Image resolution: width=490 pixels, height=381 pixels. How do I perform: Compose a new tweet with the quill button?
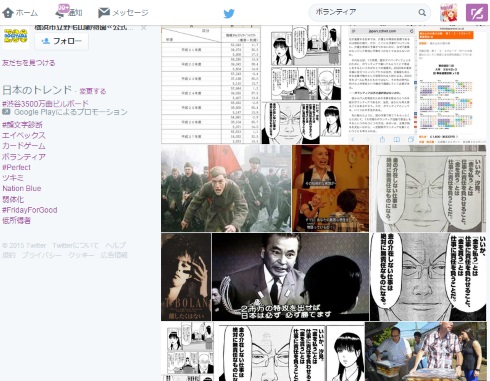477,13
